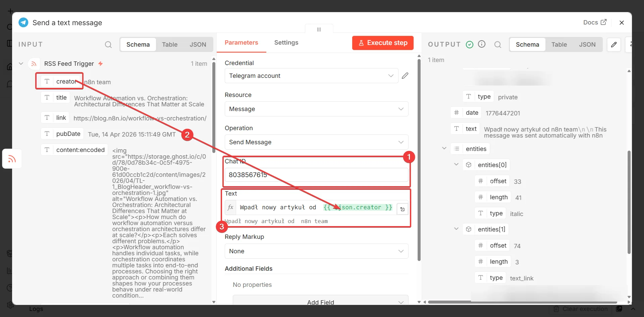Open the Settings tab
The image size is (644, 317).
[286, 43]
